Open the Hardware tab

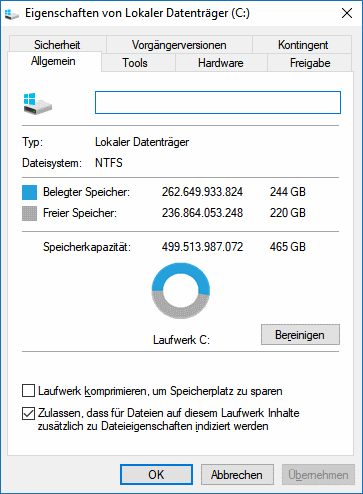click(221, 63)
